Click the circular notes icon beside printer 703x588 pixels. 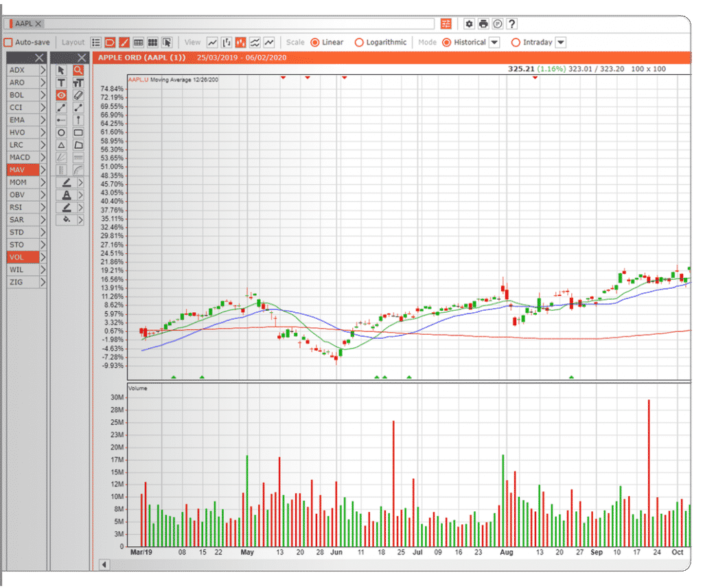point(498,24)
